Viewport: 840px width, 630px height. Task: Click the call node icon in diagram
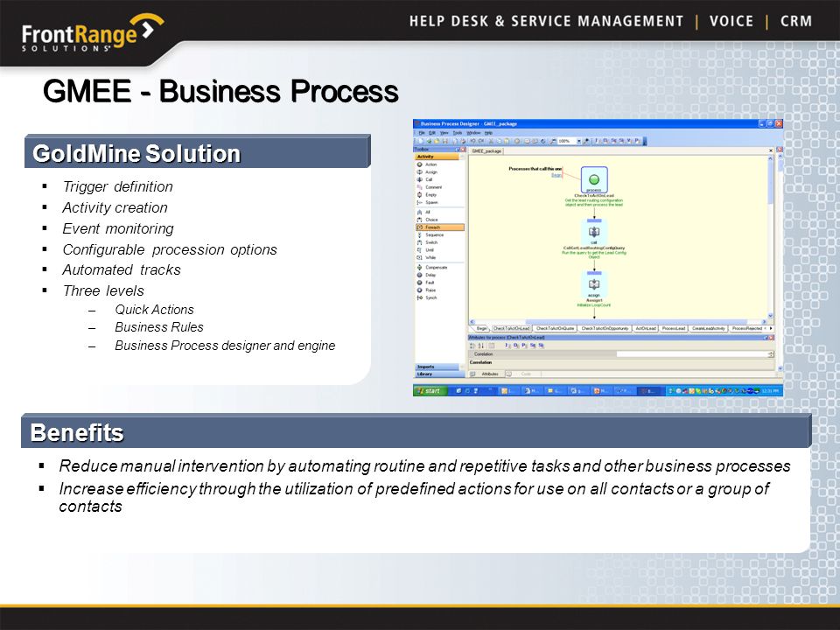(x=593, y=232)
